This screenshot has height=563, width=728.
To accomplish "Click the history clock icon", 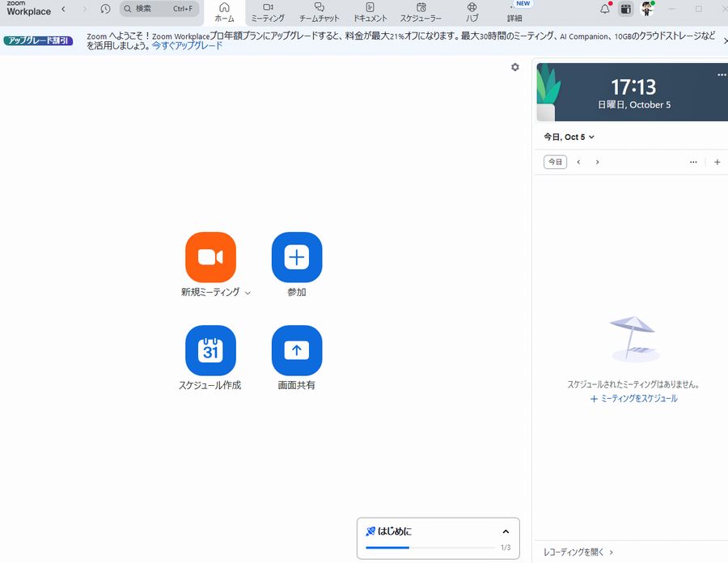I will pyautogui.click(x=105, y=9).
